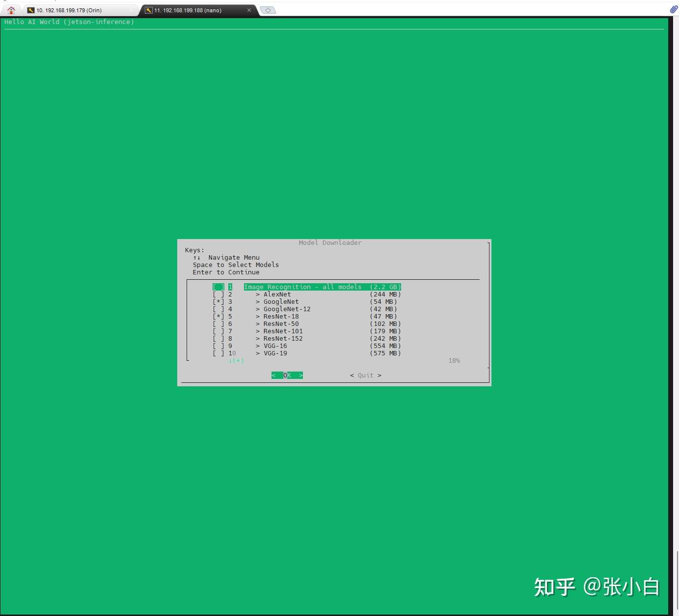Toggle the ResNet-101 checkbox
Image resolution: width=679 pixels, height=616 pixels.
tap(218, 331)
